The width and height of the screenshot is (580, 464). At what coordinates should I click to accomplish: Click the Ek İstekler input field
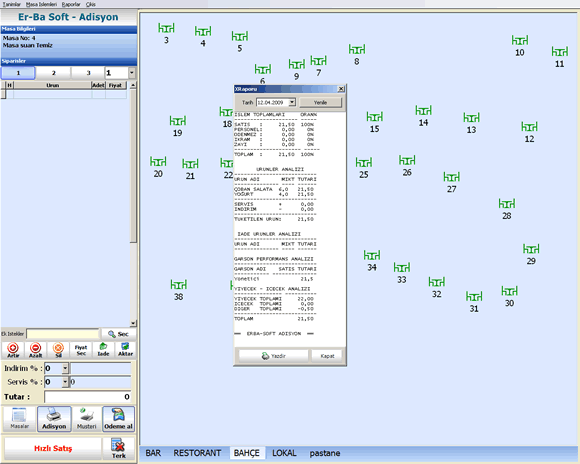click(x=63, y=334)
